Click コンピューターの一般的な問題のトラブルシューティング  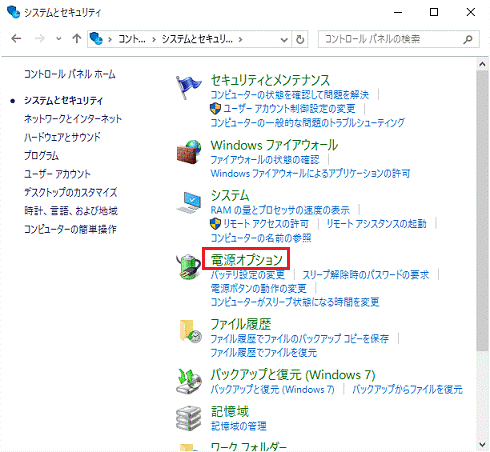308,123
